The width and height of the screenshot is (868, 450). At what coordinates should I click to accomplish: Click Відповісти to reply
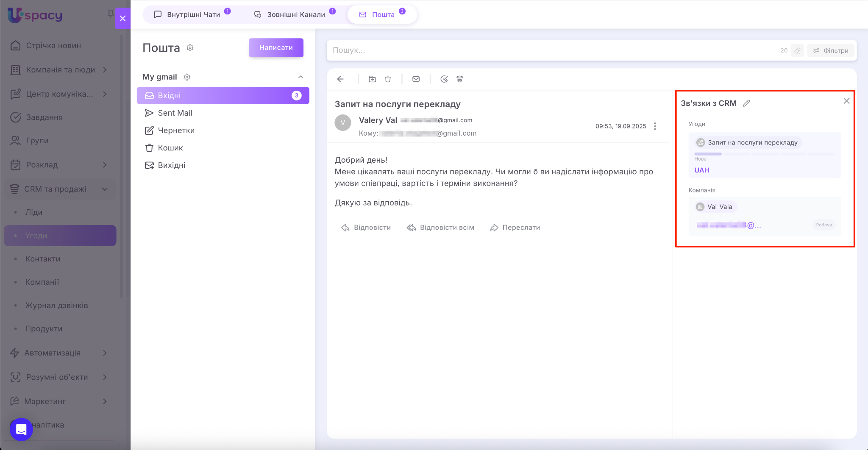point(366,228)
